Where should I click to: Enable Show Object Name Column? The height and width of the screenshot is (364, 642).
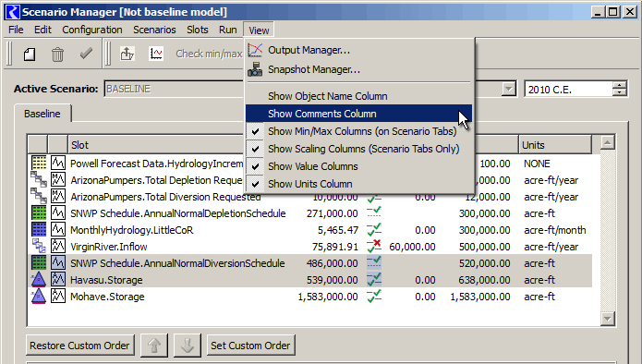click(358, 96)
